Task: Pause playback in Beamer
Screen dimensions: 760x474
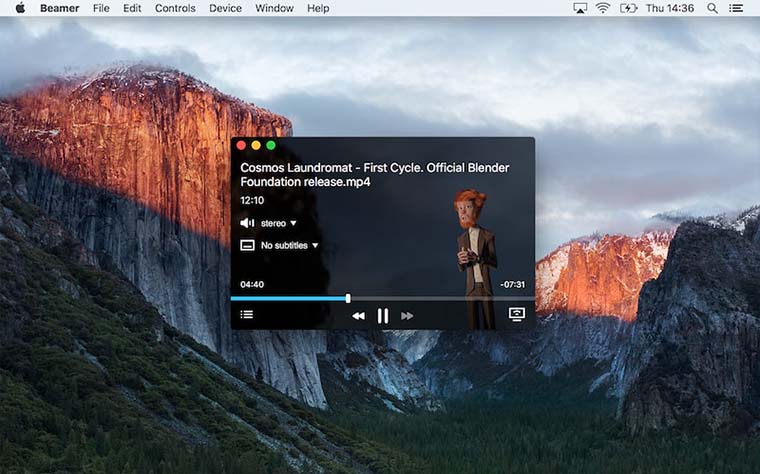Action: (383, 316)
